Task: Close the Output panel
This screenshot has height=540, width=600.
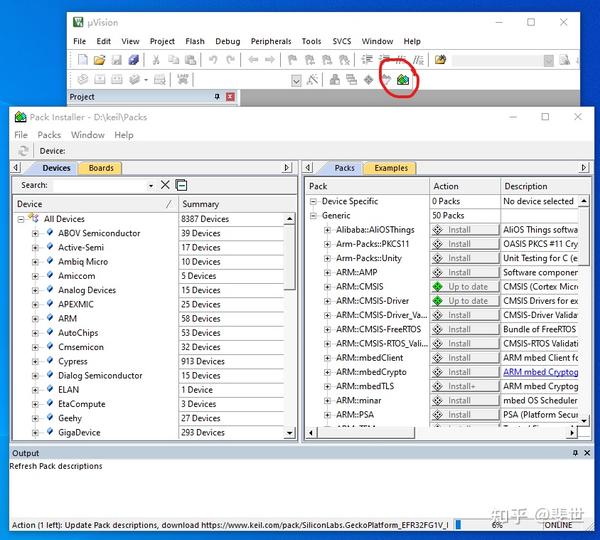Action: click(587, 453)
